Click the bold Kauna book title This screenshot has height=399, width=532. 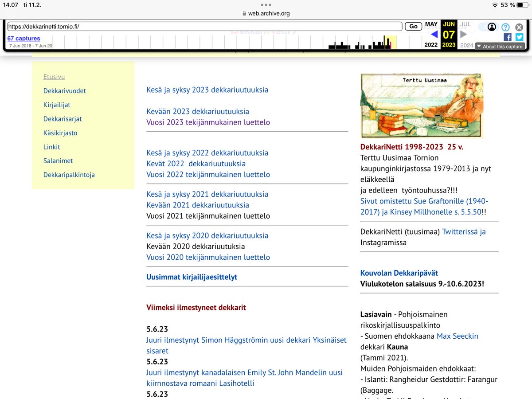[397, 347]
